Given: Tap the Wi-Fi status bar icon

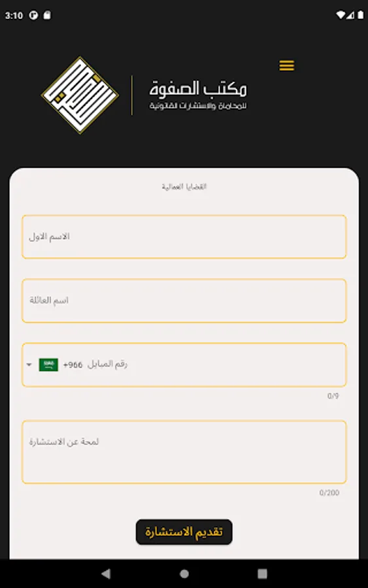Looking at the screenshot, I should tap(341, 15).
